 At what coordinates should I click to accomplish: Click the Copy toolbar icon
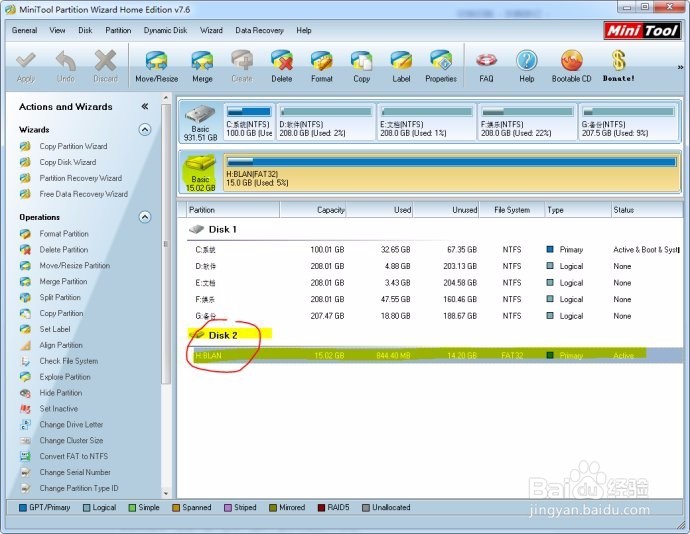tap(361, 66)
